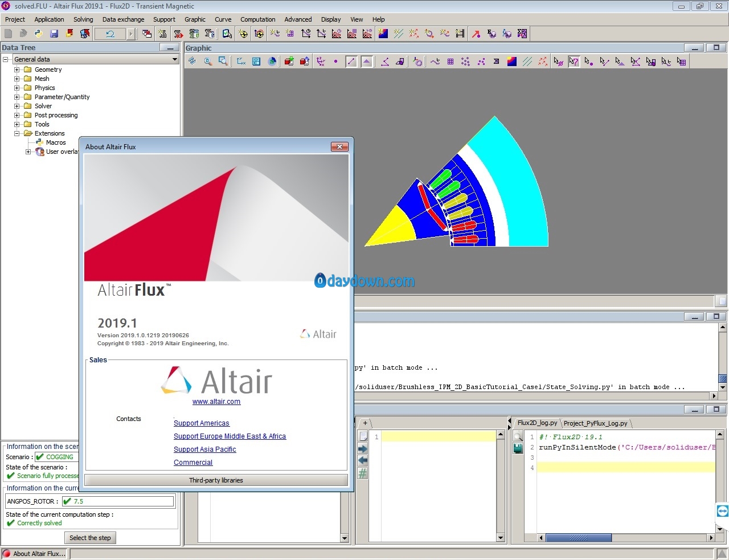This screenshot has width=729, height=560.
Task: Click the new tab plus button in editor
Action: 365,423
